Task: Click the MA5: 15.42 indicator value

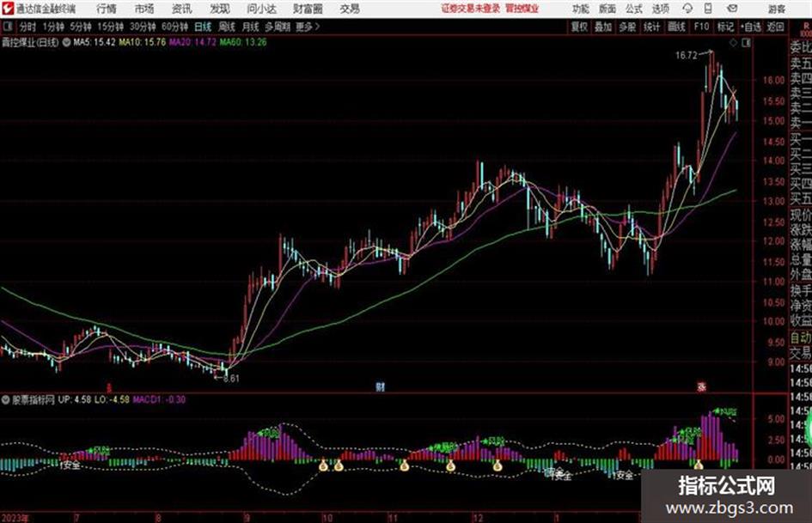Action: [95, 42]
